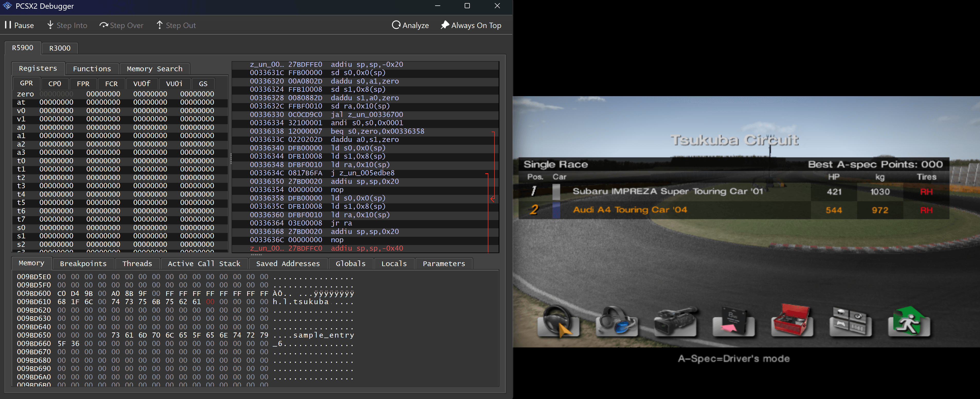Select the headset B-spec icon
980x399 pixels.
[x=617, y=322]
